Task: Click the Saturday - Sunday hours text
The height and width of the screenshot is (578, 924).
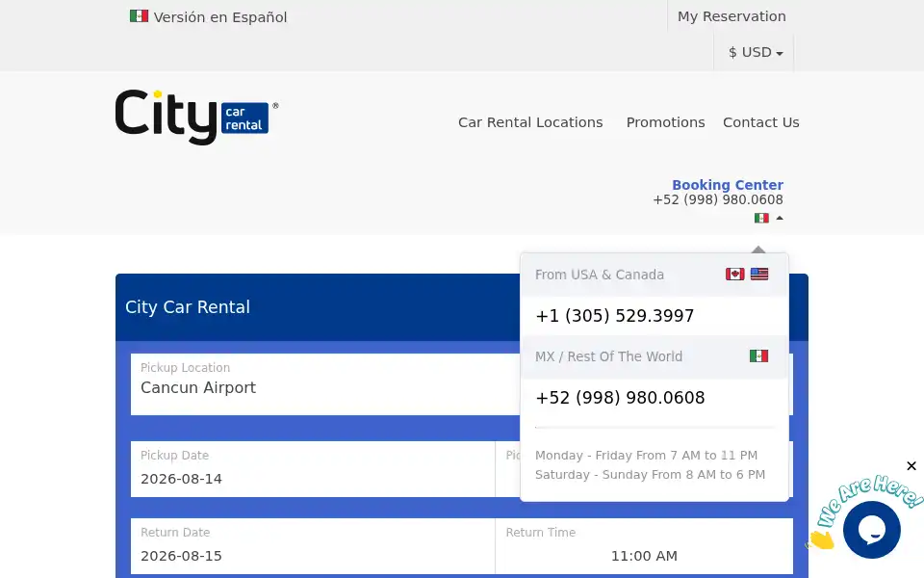Action: click(x=650, y=475)
